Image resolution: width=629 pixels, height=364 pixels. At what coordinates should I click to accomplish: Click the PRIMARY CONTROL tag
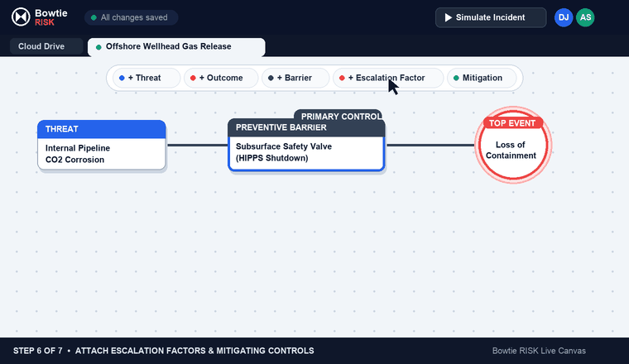(x=339, y=116)
